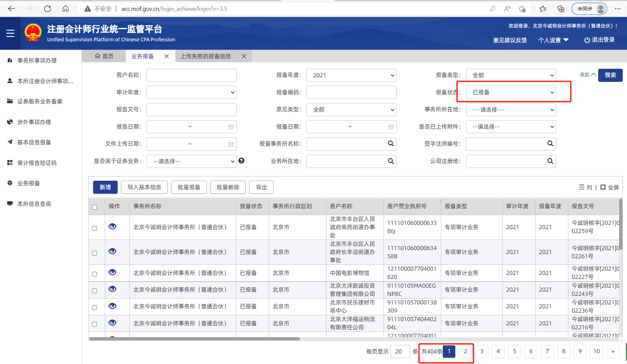Open the 个人设置 dropdown menu
627x364 pixels.
click(553, 40)
